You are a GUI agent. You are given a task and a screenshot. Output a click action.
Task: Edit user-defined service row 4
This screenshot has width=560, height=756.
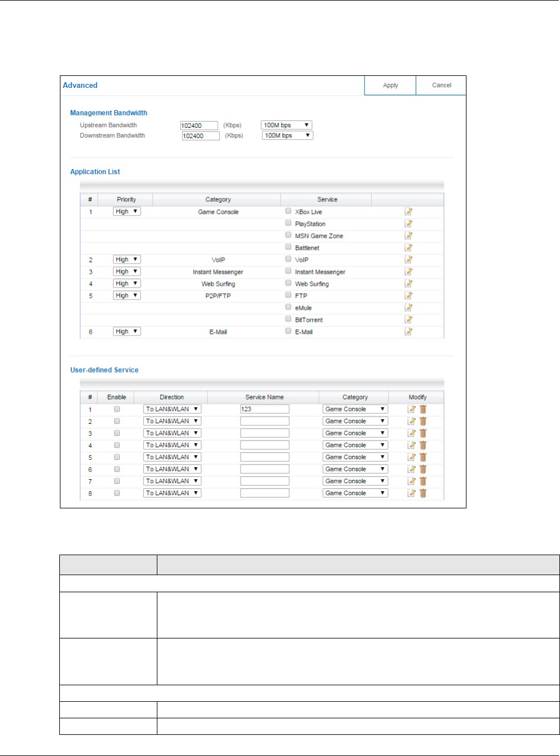[412, 445]
